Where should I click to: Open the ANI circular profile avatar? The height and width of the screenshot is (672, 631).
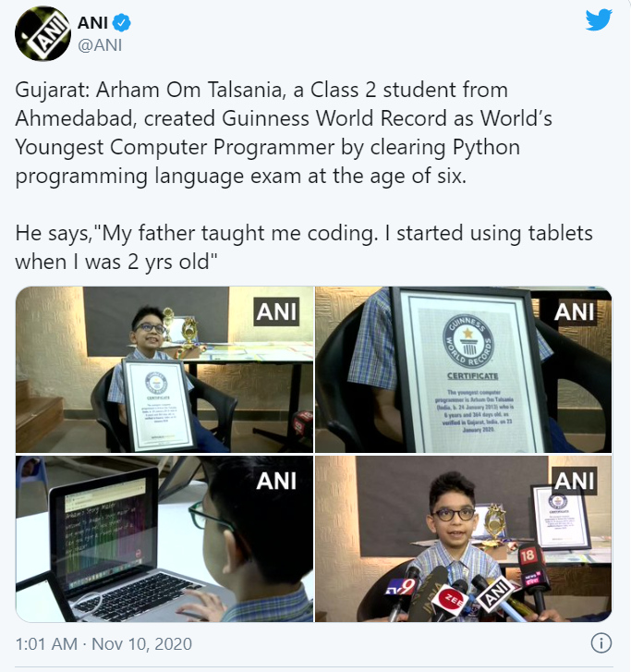pos(42,33)
